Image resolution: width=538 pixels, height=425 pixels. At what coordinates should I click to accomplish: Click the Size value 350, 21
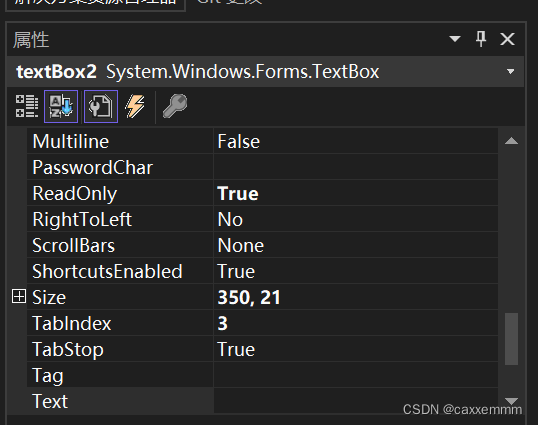pos(249,297)
